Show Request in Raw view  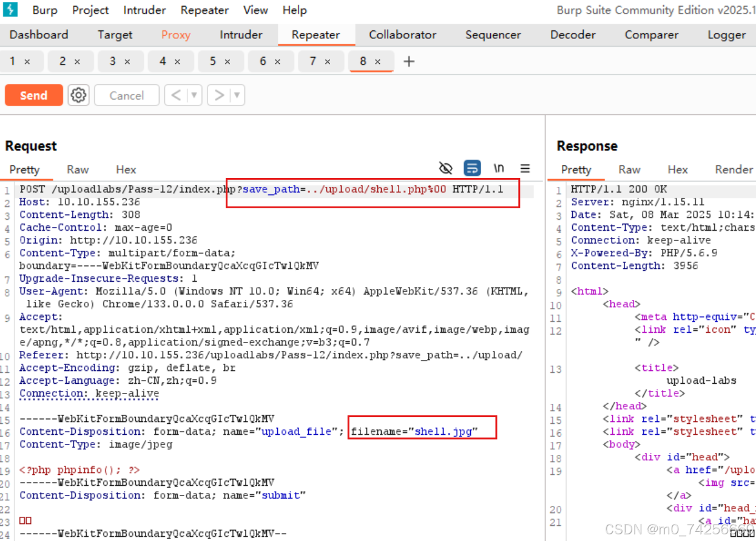coord(78,169)
